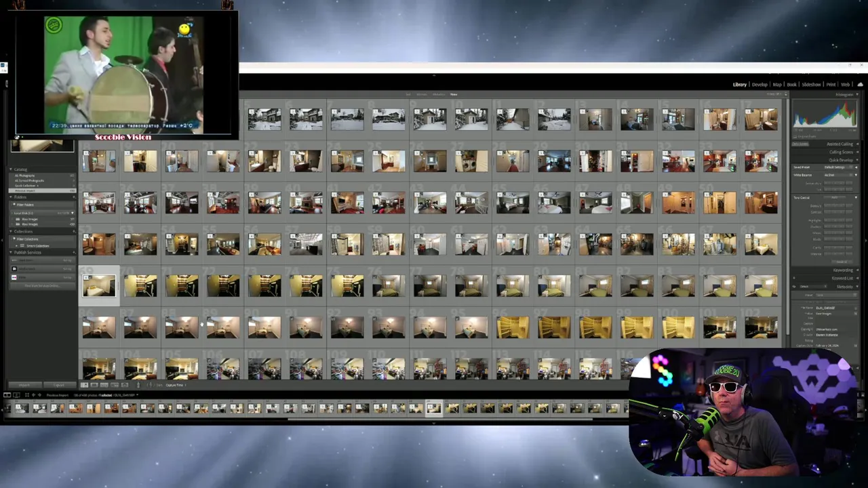Open Survey view from toolbar

click(115, 385)
